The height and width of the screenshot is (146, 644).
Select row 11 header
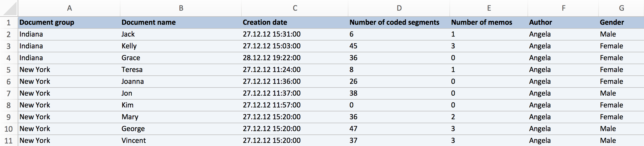click(x=9, y=140)
